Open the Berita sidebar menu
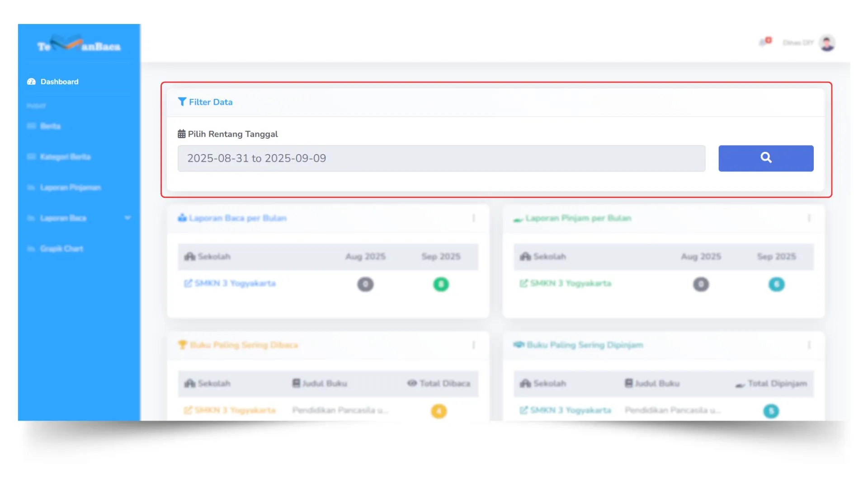This screenshot has width=868, height=488. pos(50,126)
